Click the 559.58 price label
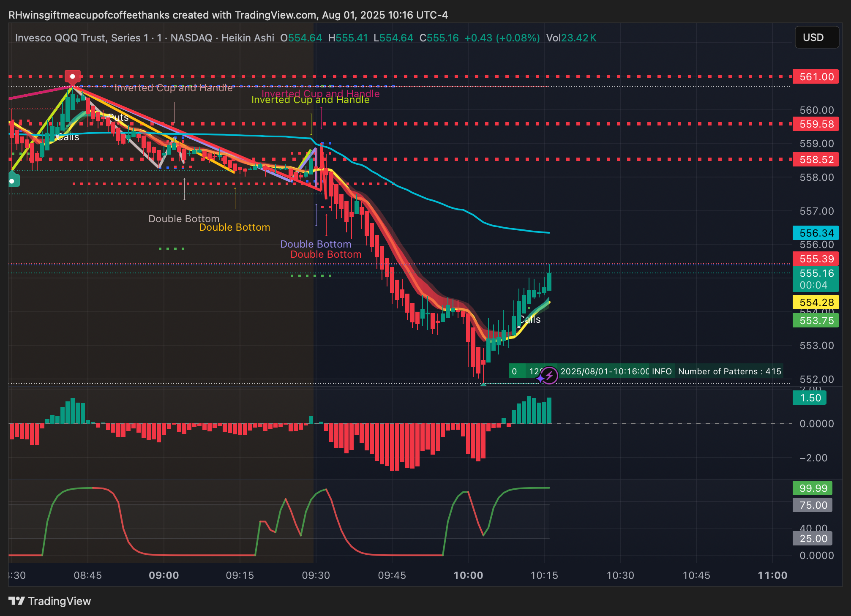This screenshot has height=616, width=851. pos(816,124)
